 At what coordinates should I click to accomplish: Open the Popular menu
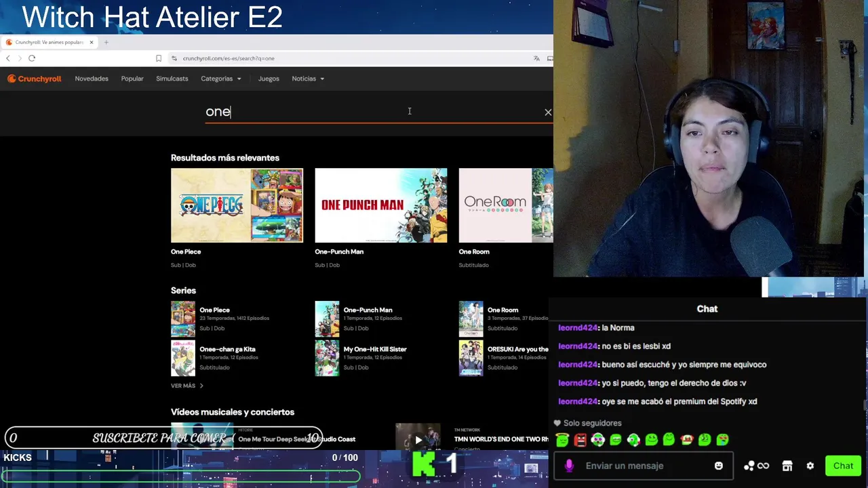point(132,79)
